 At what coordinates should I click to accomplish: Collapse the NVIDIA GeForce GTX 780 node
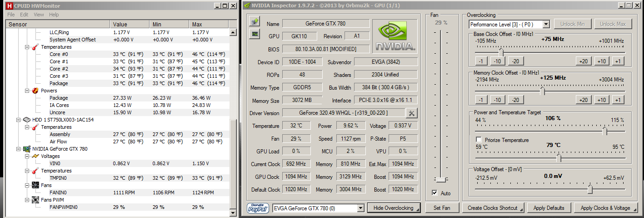19,149
